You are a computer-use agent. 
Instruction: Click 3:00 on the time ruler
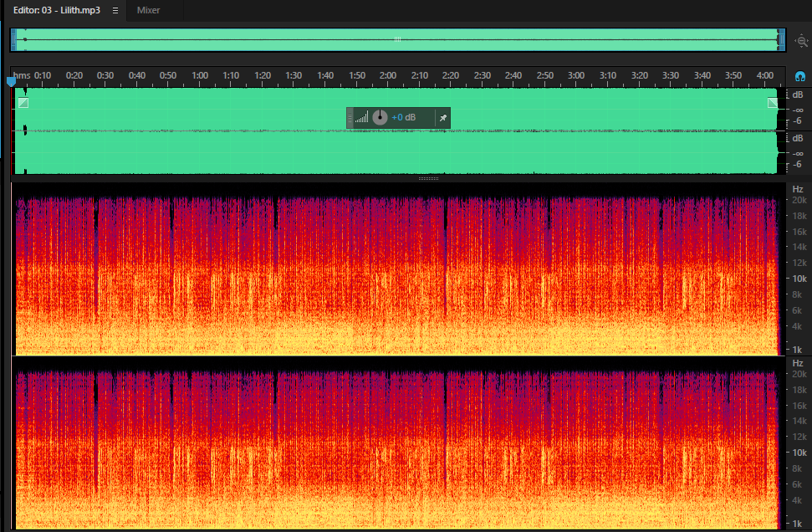[576, 75]
